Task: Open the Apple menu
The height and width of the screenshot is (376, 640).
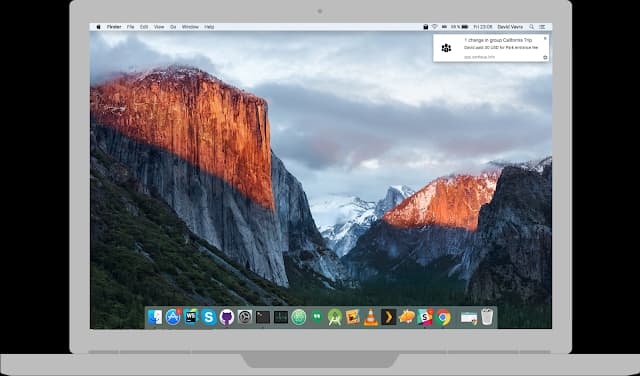Action: 98,27
